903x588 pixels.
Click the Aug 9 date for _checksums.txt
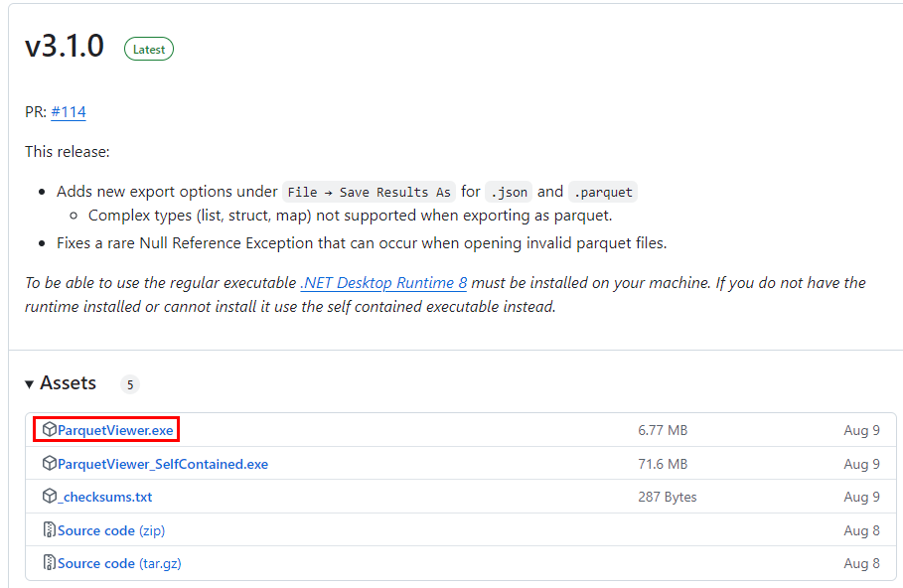click(861, 497)
